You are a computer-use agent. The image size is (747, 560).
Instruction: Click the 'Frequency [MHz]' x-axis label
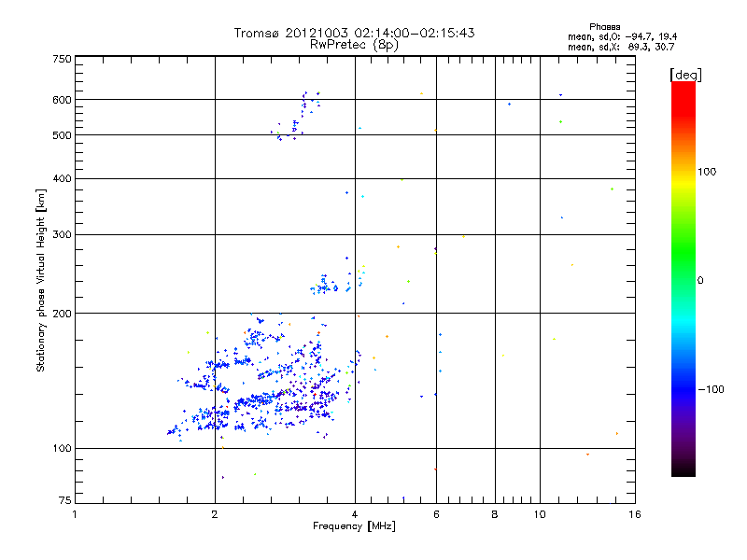point(354,526)
